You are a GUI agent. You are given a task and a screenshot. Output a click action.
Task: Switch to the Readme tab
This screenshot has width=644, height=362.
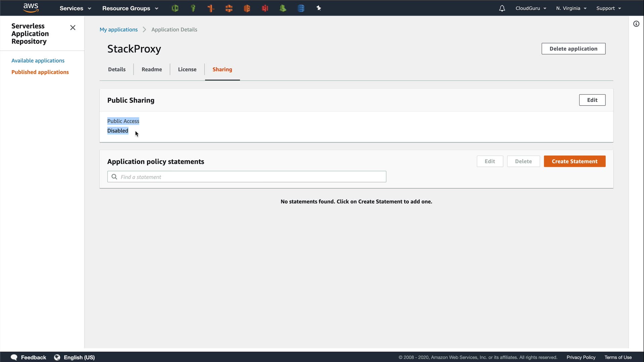[152, 69]
